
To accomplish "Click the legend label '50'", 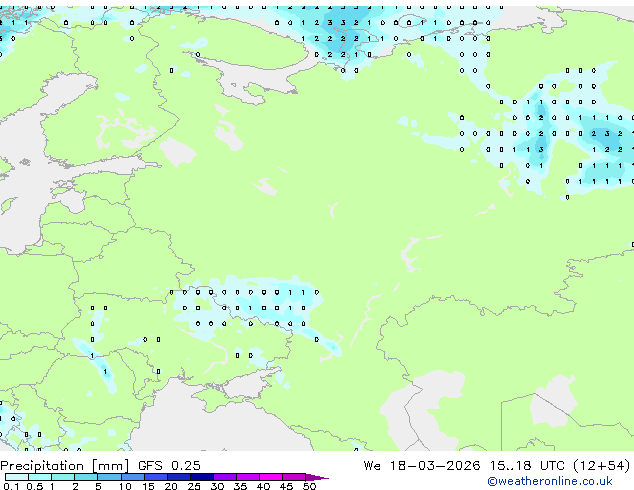I will tap(309, 486).
